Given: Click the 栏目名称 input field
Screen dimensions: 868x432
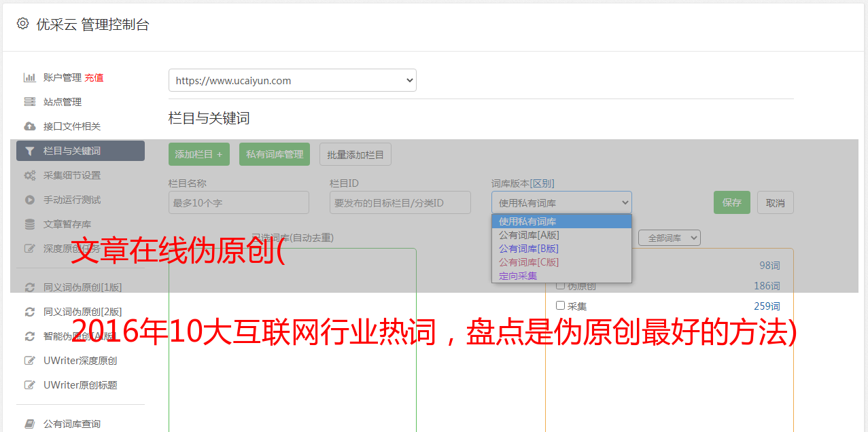Looking at the screenshot, I should tap(239, 202).
